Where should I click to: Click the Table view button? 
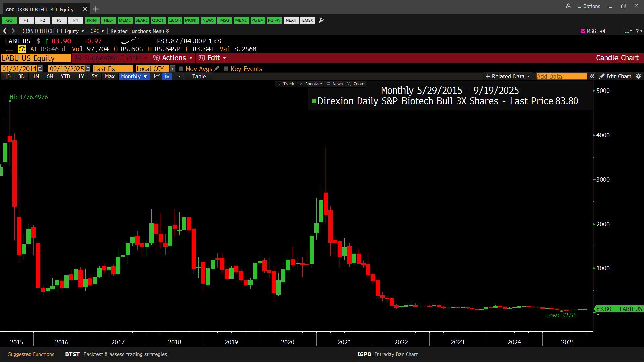(x=199, y=76)
